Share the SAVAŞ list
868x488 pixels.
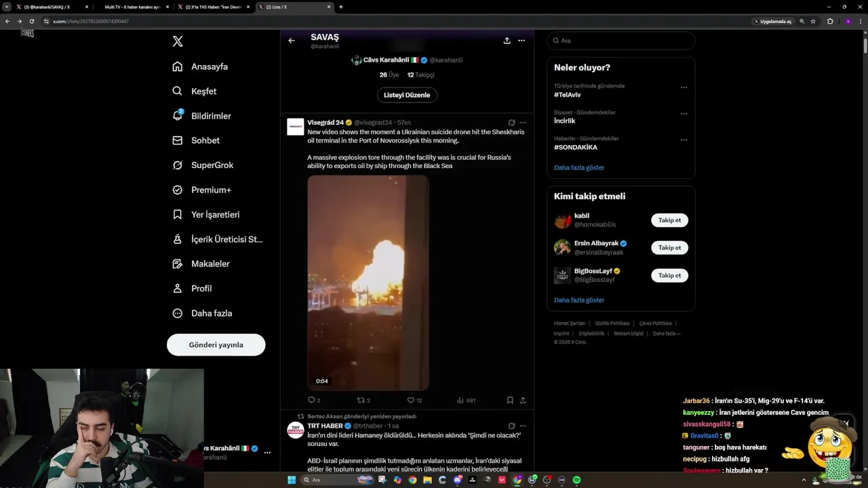click(507, 41)
